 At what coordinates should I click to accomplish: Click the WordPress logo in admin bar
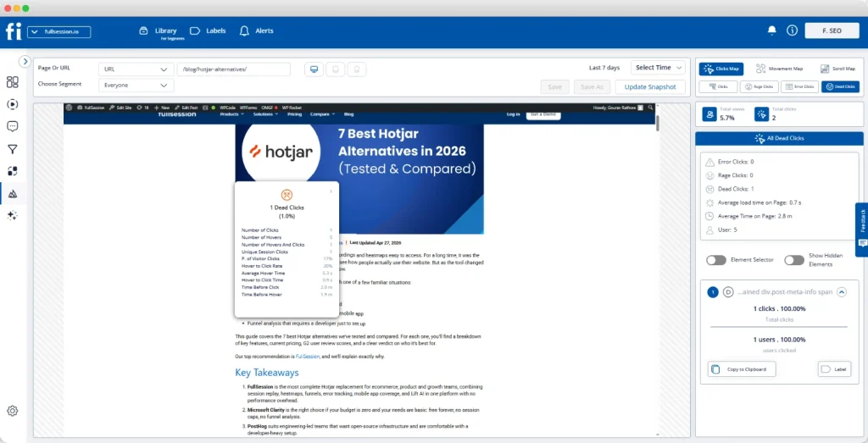coord(69,108)
